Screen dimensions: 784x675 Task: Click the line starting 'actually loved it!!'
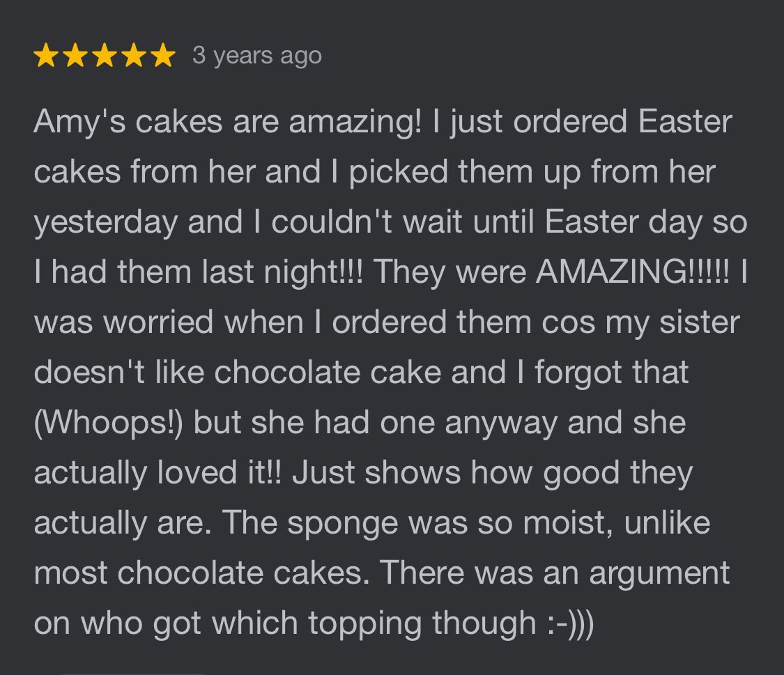[x=362, y=472]
